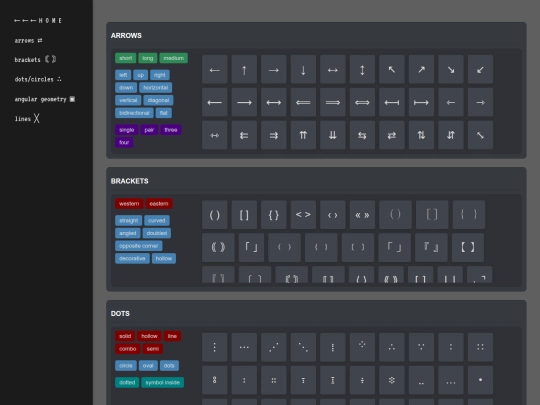
Task: Go back via the HOME link
Action: pyautogui.click(x=38, y=21)
